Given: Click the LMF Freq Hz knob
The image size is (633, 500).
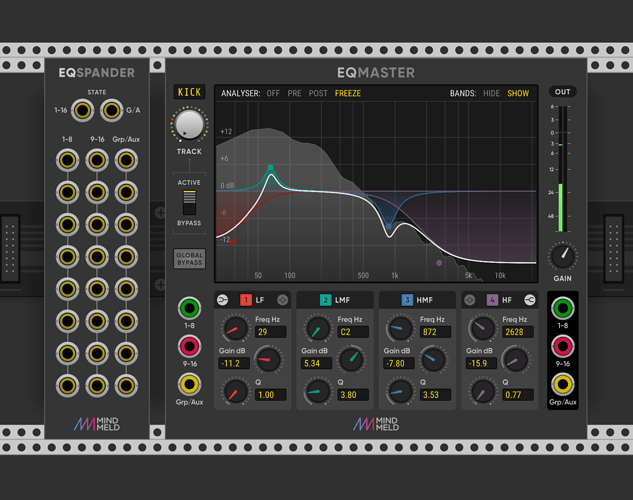Looking at the screenshot, I should [318, 328].
